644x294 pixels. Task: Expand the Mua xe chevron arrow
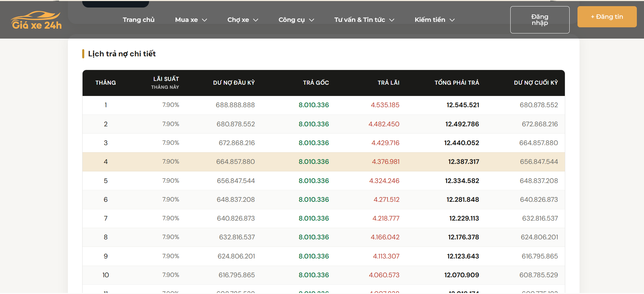[205, 20]
